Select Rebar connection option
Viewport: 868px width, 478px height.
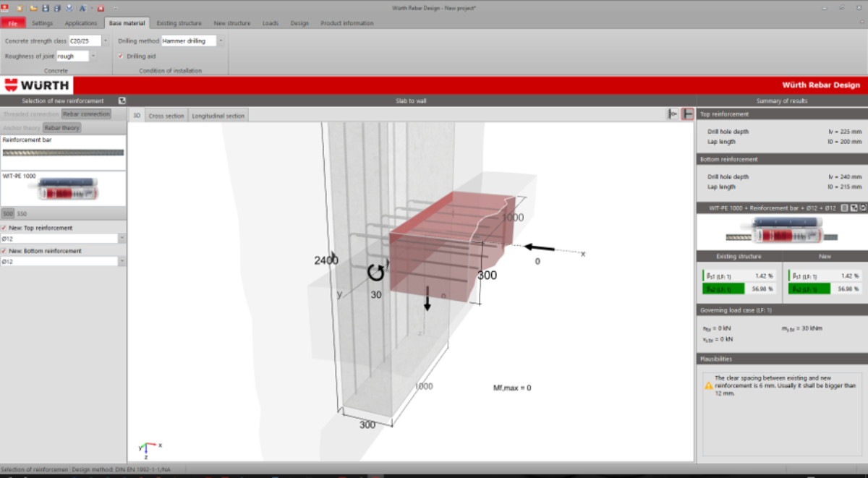(x=86, y=114)
